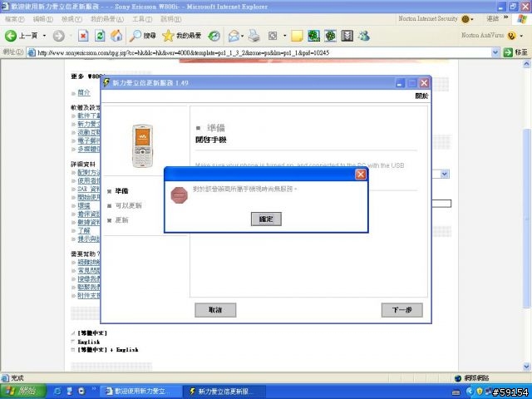Screen dimensions: 532x399
Task: Click the IE quick launch icon in the taskbar
Action: click(x=57, y=392)
